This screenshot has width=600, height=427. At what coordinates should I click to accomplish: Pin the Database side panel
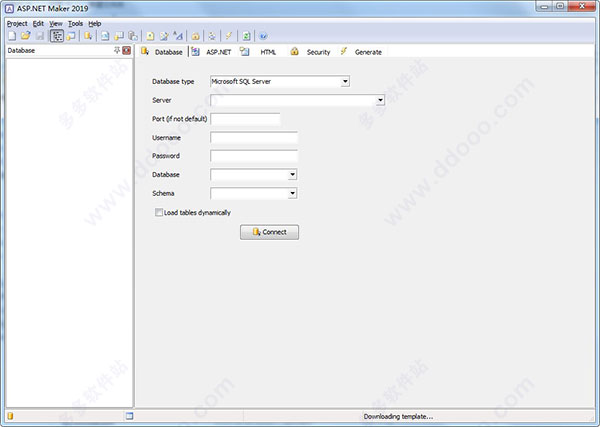[117, 50]
